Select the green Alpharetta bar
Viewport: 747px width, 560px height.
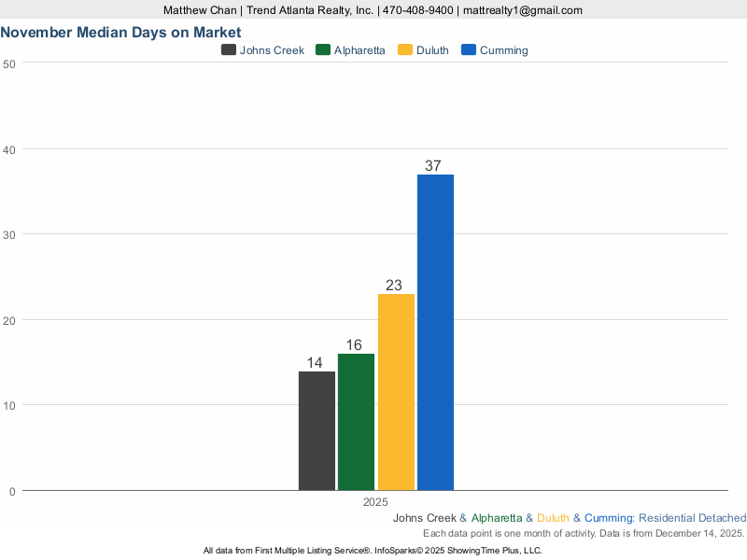point(356,422)
